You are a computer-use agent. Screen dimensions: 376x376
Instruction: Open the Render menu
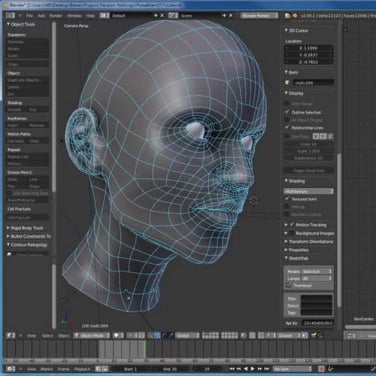(56, 15)
